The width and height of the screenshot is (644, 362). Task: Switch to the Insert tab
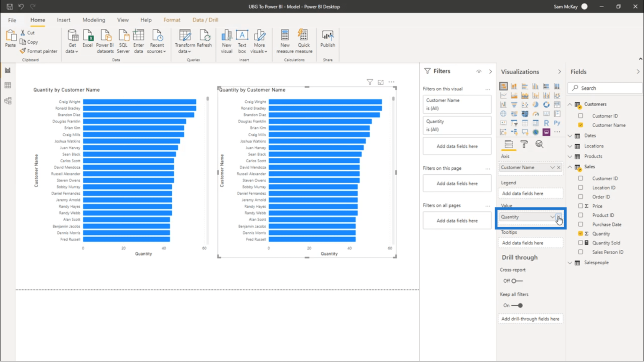pyautogui.click(x=64, y=20)
